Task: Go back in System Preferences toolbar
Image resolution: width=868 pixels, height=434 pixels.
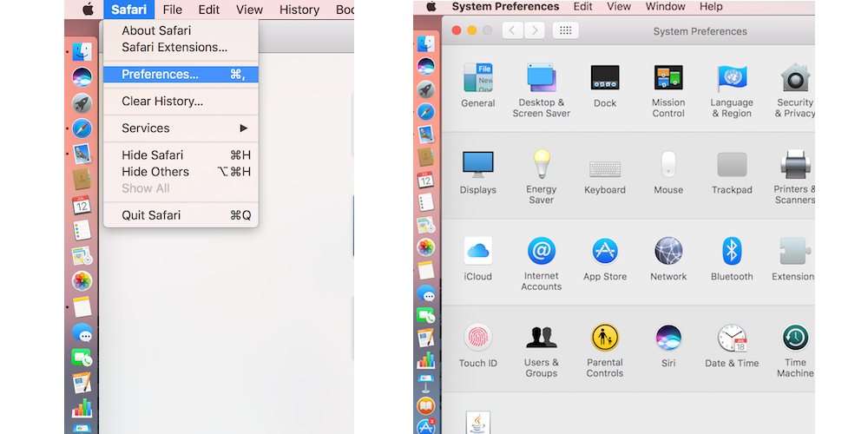Action: [x=513, y=30]
